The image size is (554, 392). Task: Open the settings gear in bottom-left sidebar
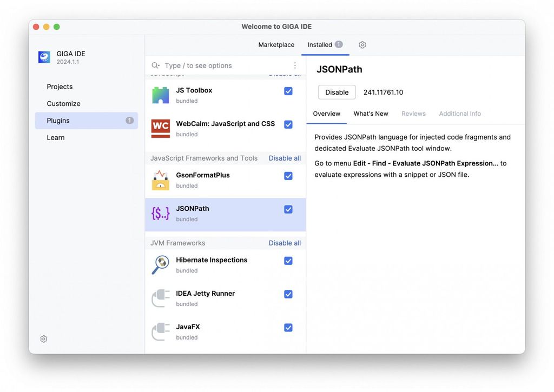coord(44,339)
